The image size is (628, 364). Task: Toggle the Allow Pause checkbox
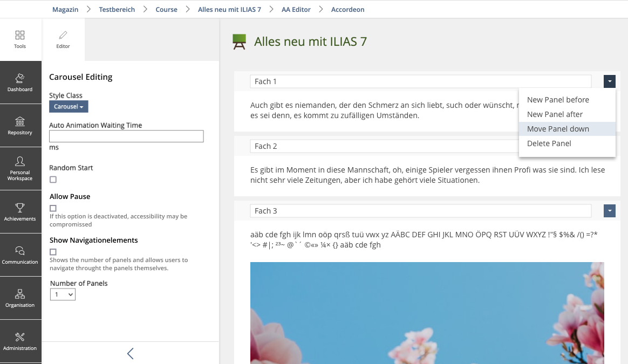tap(53, 208)
